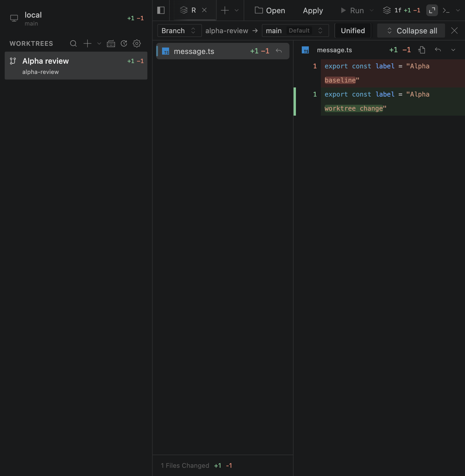Viewport: 465px width, 476px height.
Task: Open the worktrees archive icon
Action: (111, 43)
